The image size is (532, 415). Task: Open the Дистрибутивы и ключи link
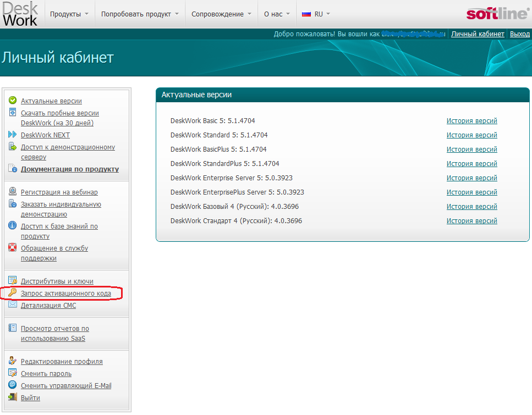(57, 281)
